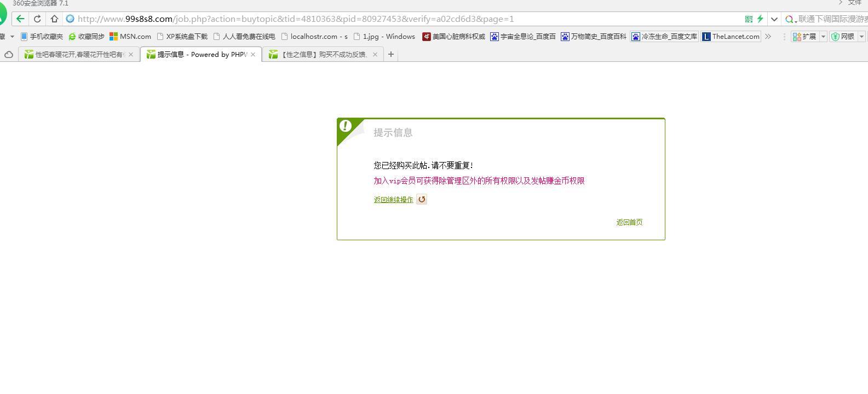
Task: Reload the page with the refresh icon
Action: point(37,19)
